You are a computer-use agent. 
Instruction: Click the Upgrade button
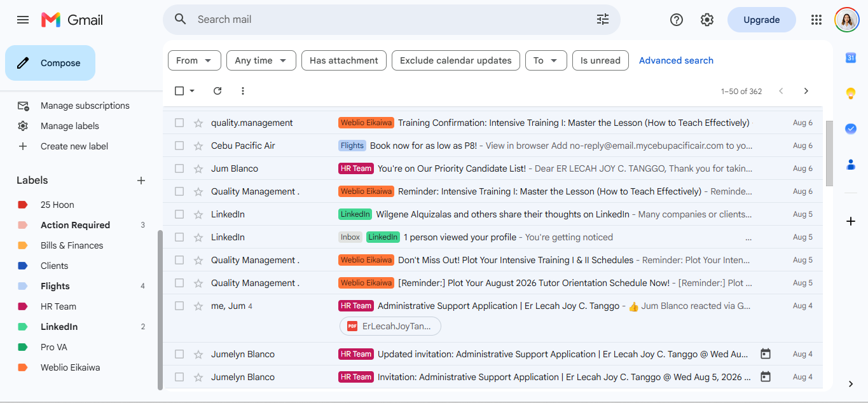pos(762,20)
